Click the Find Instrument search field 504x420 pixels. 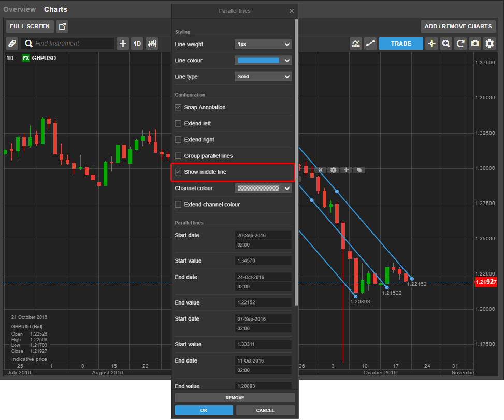[73, 44]
